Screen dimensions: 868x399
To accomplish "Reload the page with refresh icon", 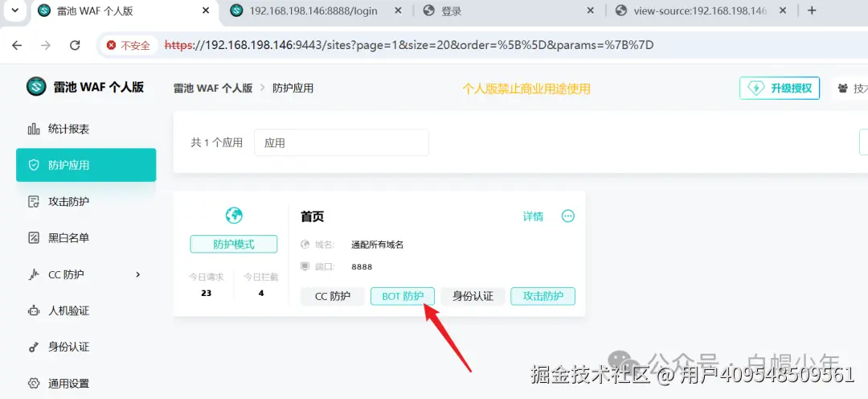I will tap(76, 45).
